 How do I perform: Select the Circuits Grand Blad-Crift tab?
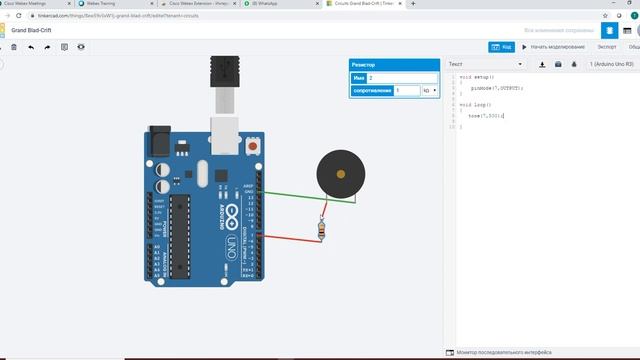click(x=364, y=4)
